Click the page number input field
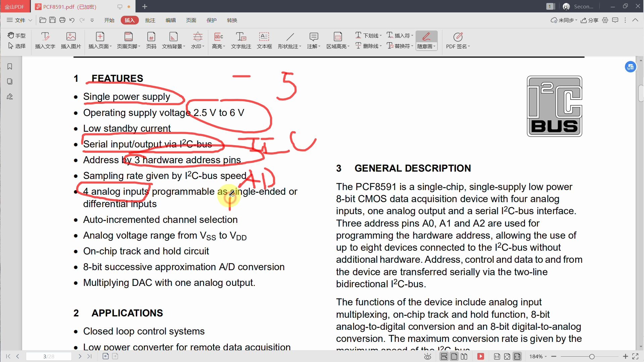The width and height of the screenshot is (644, 362). [x=49, y=356]
